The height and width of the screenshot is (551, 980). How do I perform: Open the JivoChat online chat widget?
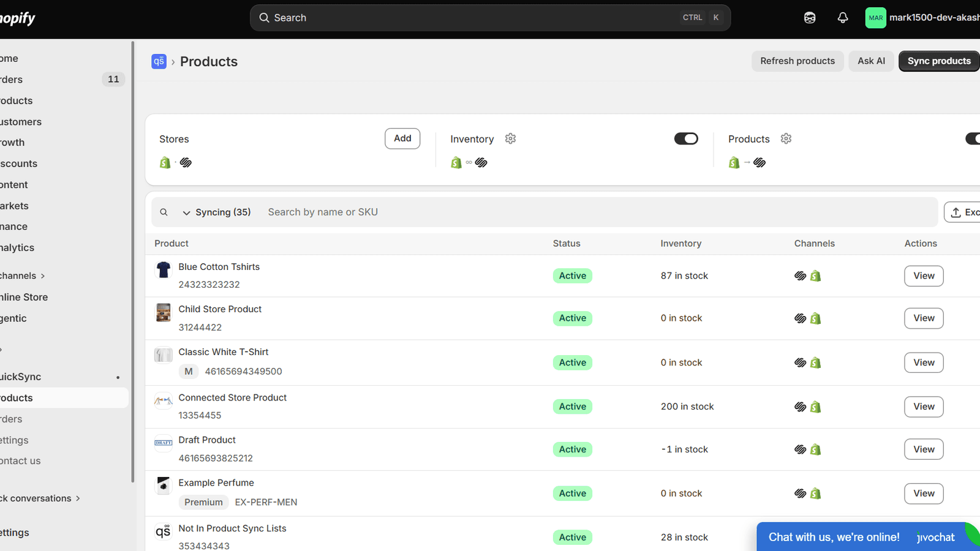click(868, 537)
